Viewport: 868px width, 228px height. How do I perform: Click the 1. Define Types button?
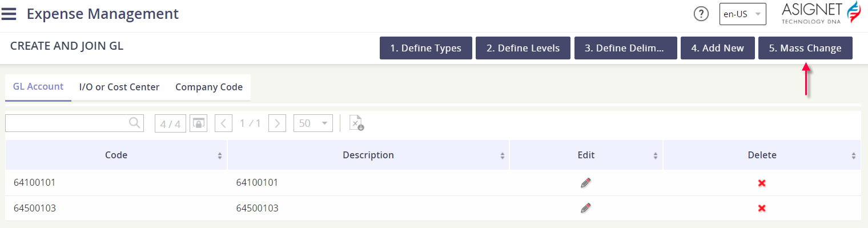click(x=425, y=48)
